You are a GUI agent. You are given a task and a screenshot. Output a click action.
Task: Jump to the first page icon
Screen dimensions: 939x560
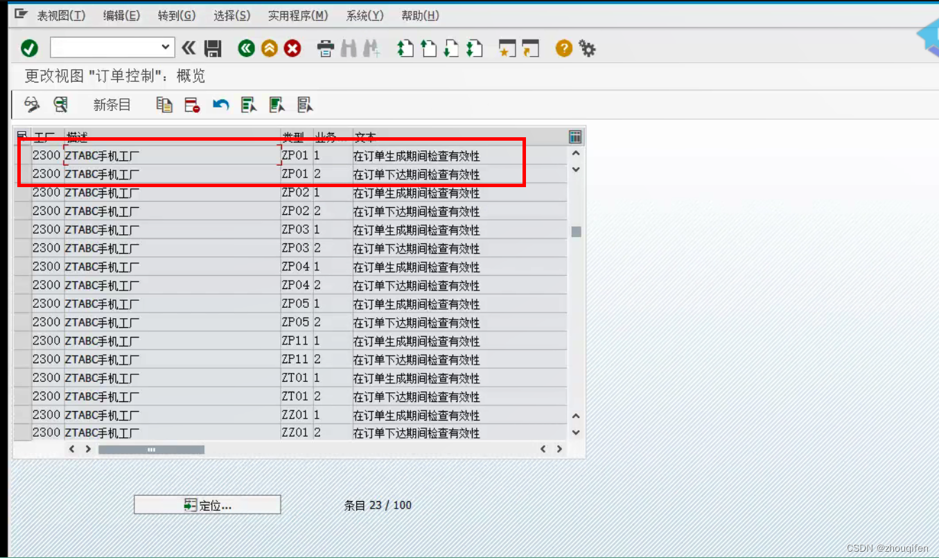point(405,49)
